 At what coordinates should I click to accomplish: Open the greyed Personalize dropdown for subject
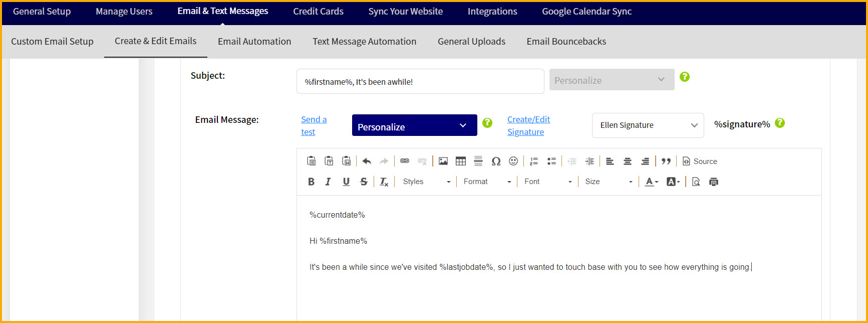(612, 80)
